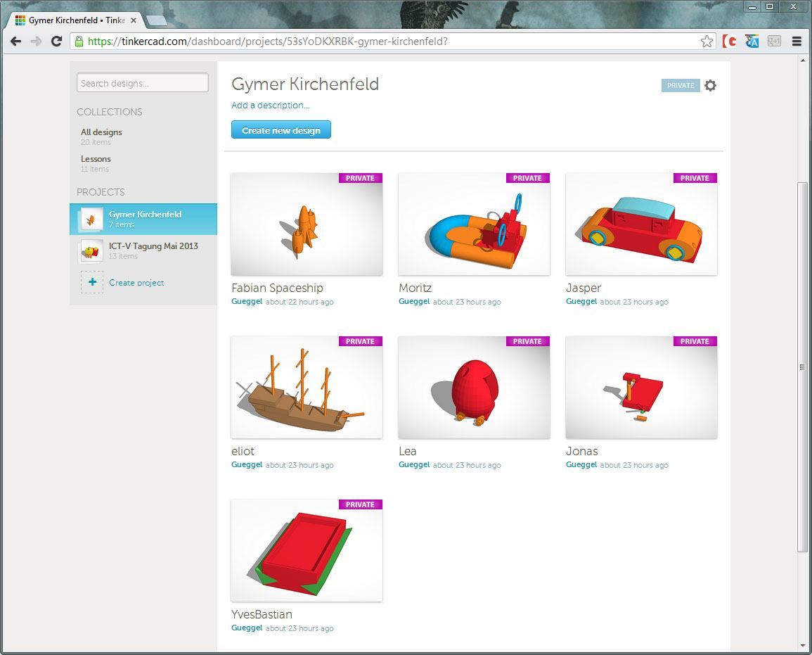Click Gueggel author under Moritz
This screenshot has width=812, height=655.
pos(414,302)
